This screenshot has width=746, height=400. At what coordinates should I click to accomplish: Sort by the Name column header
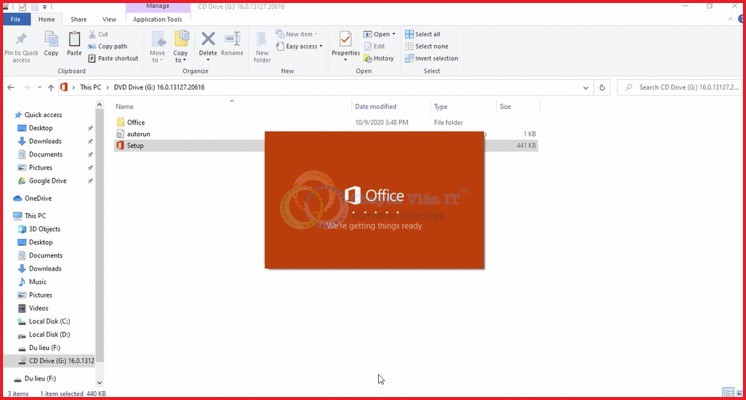[125, 107]
